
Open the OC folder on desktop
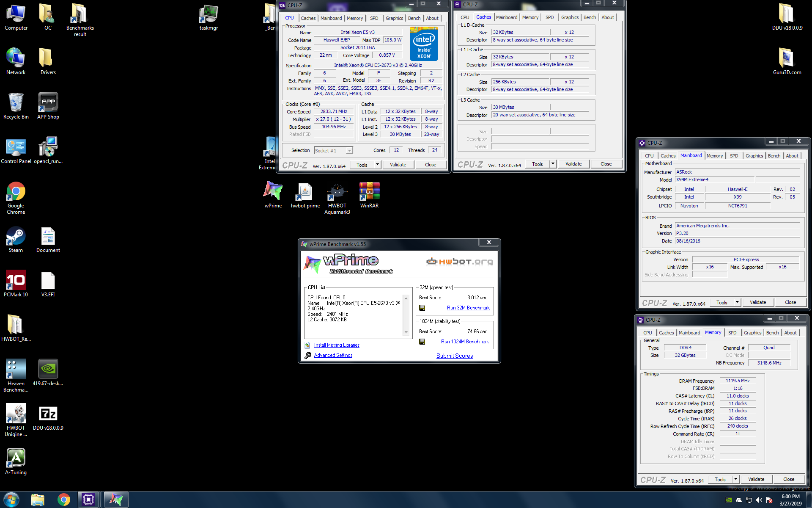[48, 17]
